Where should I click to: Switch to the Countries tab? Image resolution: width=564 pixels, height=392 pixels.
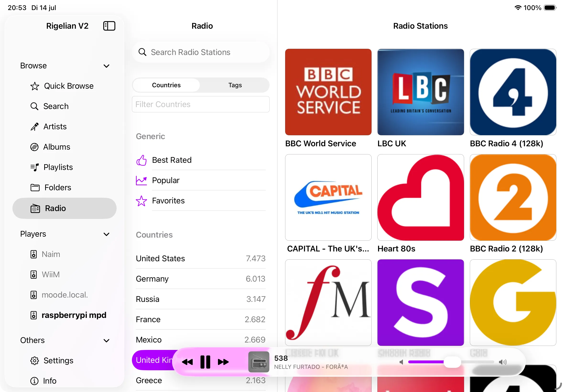[166, 85]
